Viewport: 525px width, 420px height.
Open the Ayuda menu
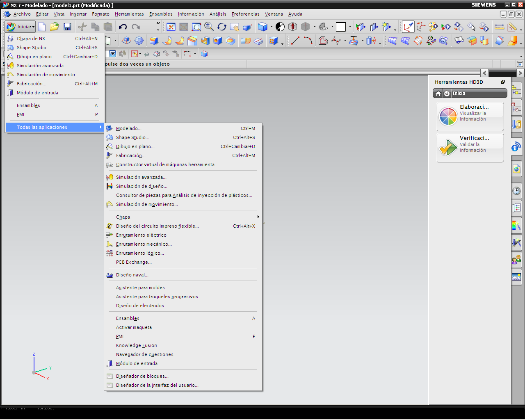click(295, 14)
